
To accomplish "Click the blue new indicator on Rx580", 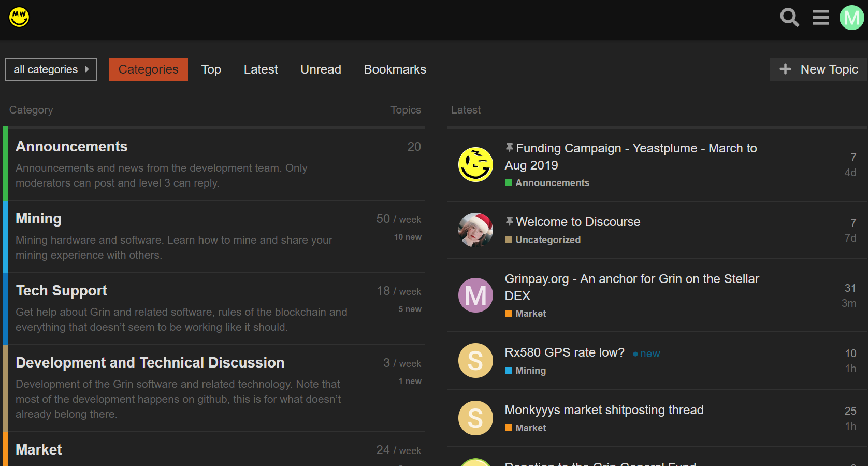I will coord(646,354).
